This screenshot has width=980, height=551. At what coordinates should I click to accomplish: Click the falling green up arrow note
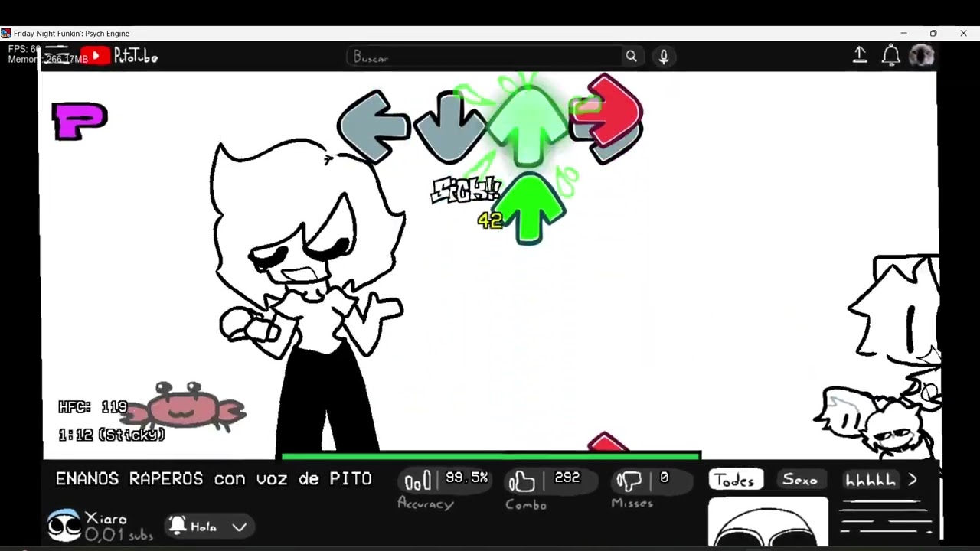tap(530, 208)
